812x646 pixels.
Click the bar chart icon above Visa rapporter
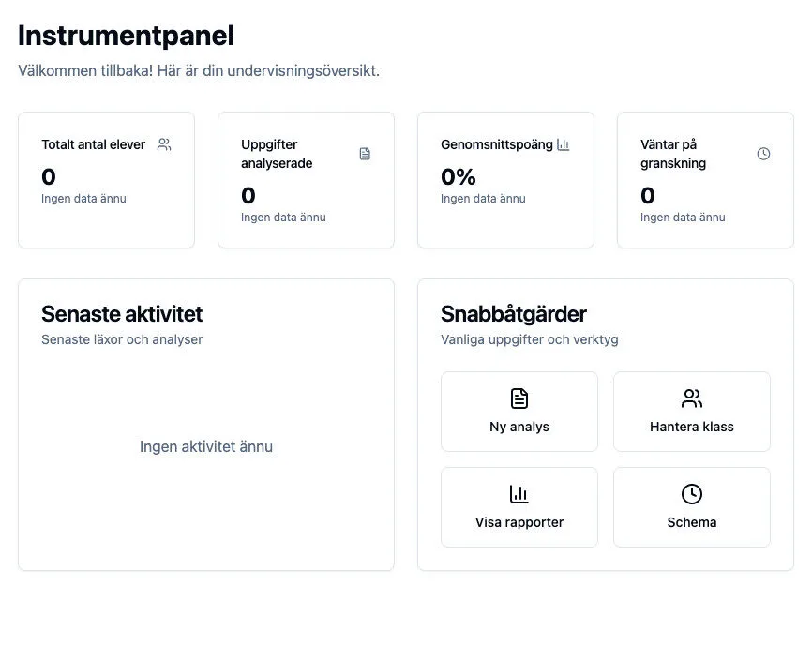click(x=519, y=494)
